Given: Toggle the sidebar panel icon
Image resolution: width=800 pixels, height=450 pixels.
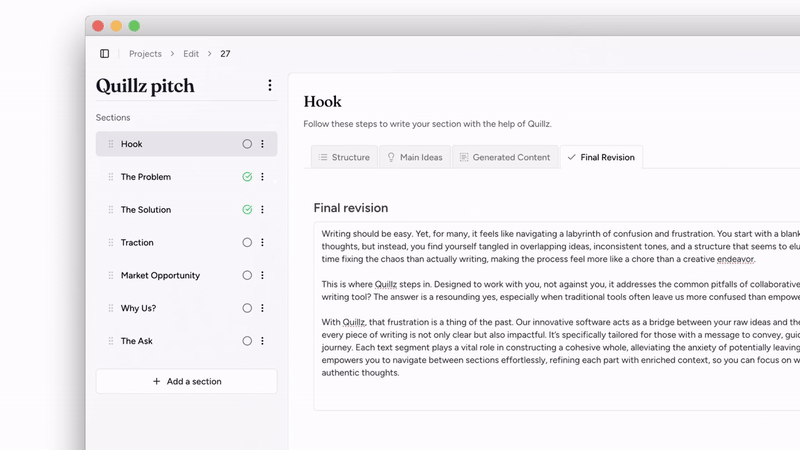Looking at the screenshot, I should (105, 54).
